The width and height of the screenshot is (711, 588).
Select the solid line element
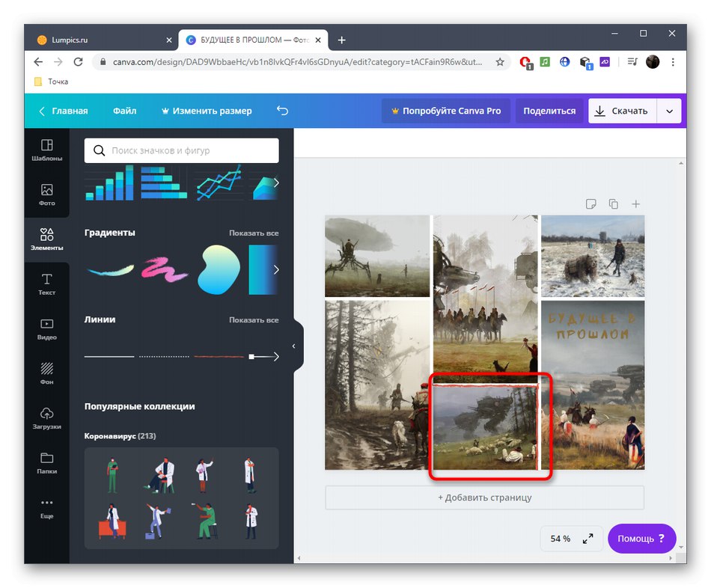click(109, 357)
